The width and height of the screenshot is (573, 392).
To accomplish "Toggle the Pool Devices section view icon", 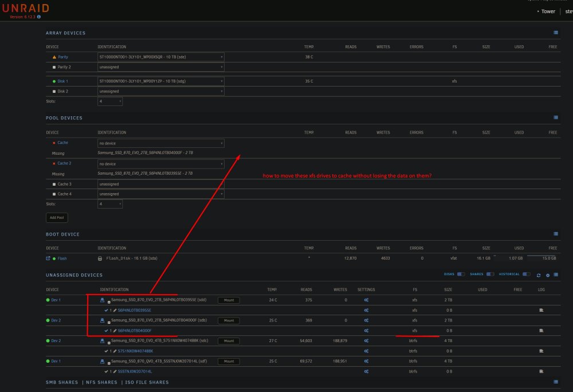I will click(555, 117).
